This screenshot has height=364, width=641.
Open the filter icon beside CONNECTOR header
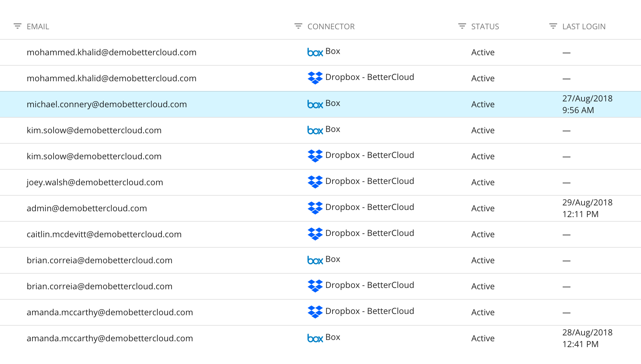[298, 26]
